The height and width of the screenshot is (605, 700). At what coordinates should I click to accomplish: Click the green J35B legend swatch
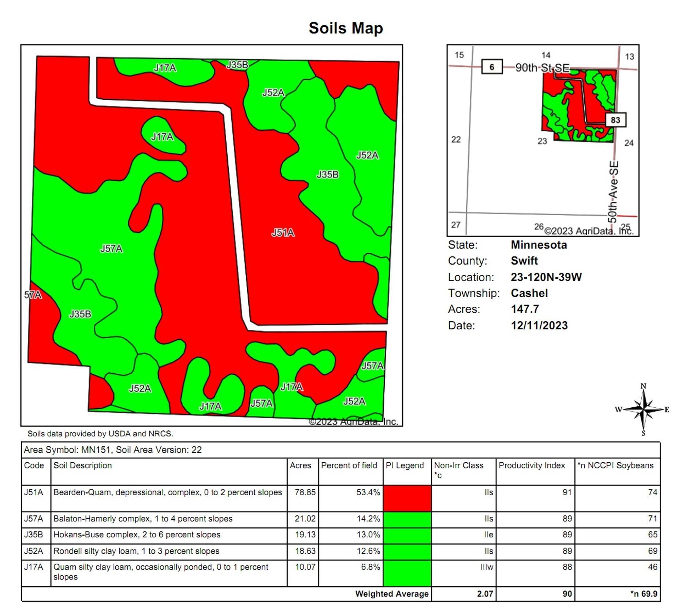(407, 535)
